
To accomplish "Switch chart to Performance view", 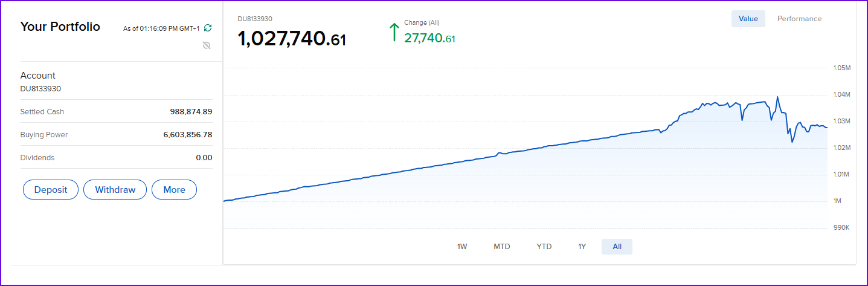I will [799, 19].
